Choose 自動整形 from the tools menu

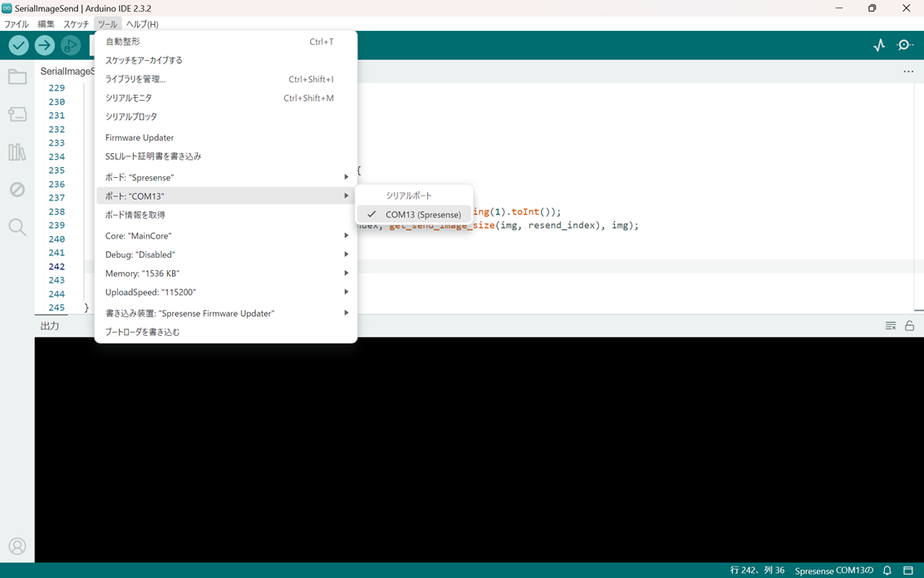123,42
